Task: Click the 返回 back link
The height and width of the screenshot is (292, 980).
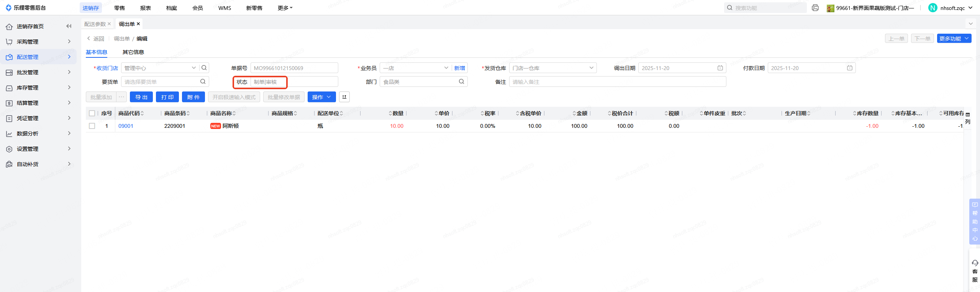Action: (x=95, y=38)
